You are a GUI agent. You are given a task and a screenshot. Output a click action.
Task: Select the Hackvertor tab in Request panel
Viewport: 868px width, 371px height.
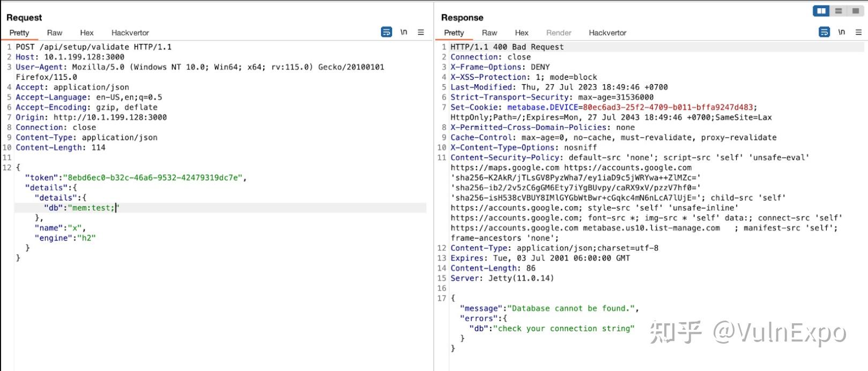tap(130, 33)
